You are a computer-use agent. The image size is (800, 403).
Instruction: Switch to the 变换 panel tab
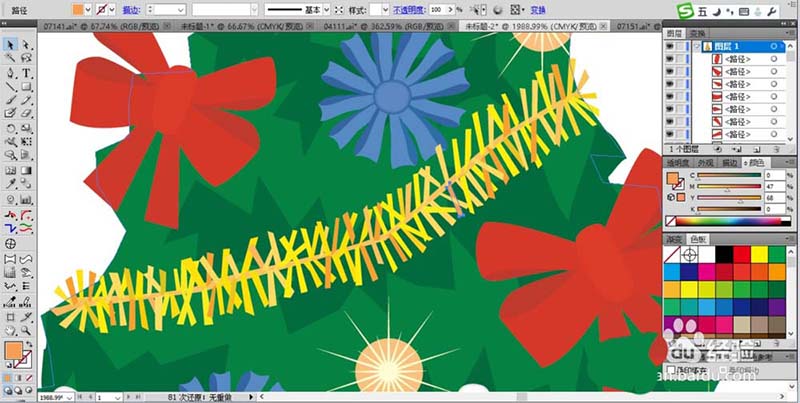coord(697,34)
